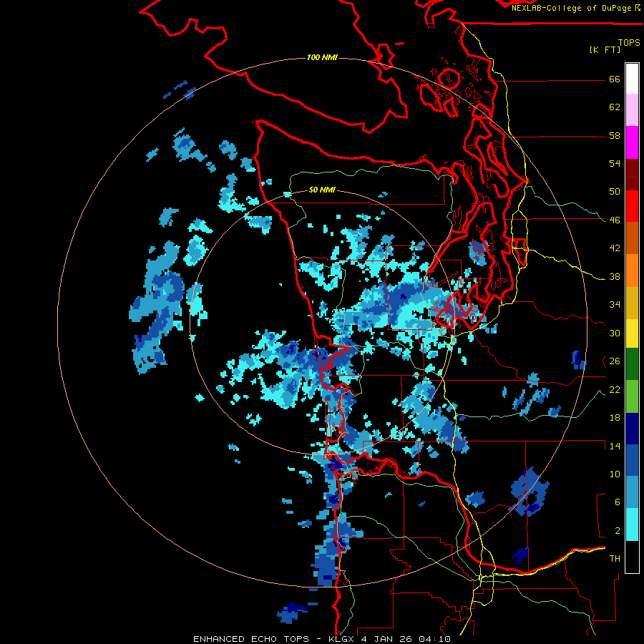Click the white swatch in the tops legend
This screenshot has width=644, height=644.
pos(632,79)
